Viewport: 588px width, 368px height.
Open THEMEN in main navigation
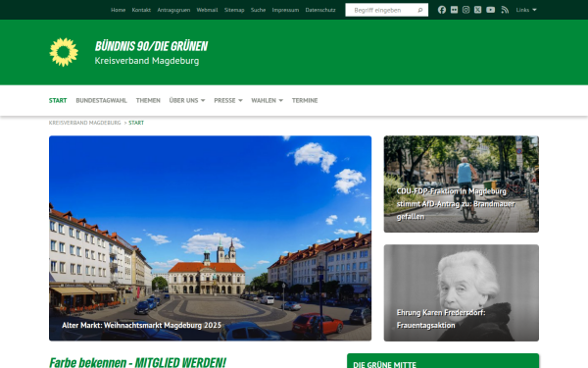[148, 101]
